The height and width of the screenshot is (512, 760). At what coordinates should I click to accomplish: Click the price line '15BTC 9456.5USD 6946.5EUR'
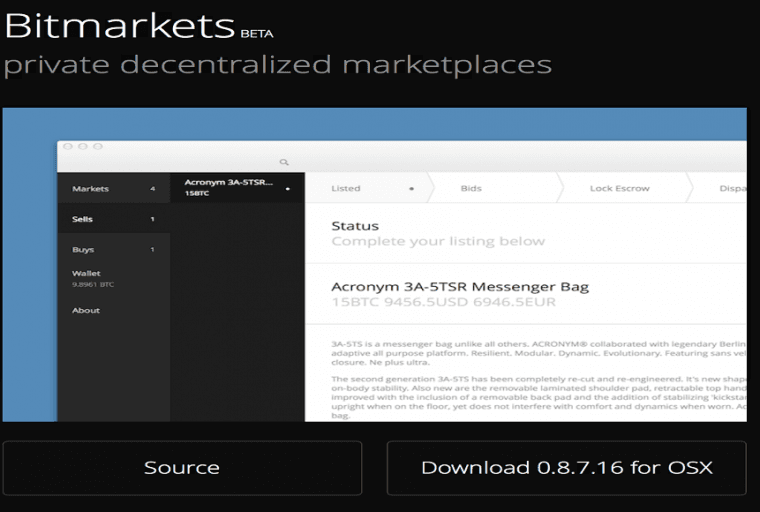443,302
